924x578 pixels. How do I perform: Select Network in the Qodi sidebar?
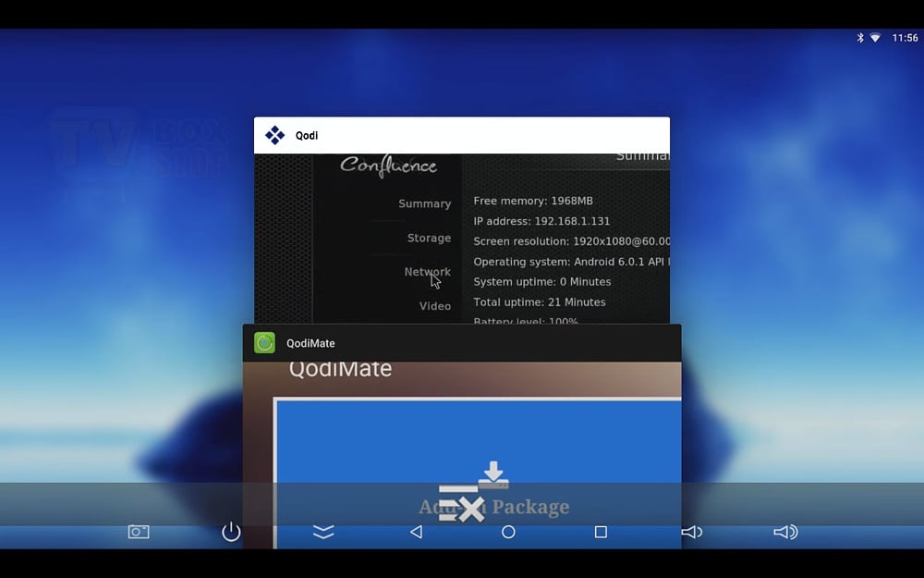click(427, 272)
